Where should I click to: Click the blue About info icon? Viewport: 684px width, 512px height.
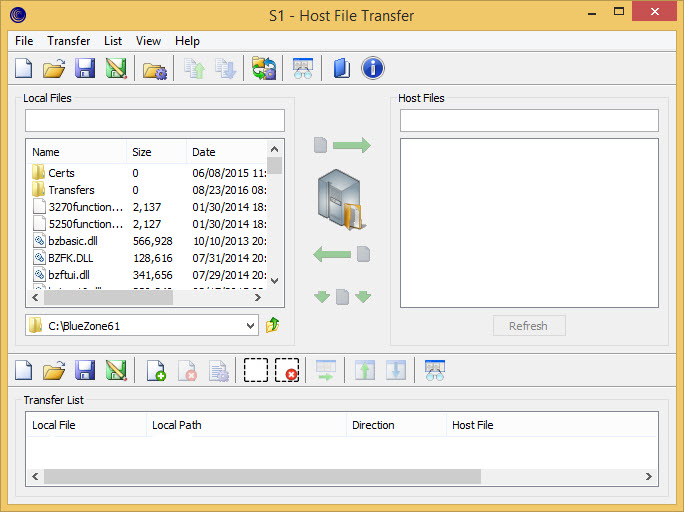tap(373, 68)
